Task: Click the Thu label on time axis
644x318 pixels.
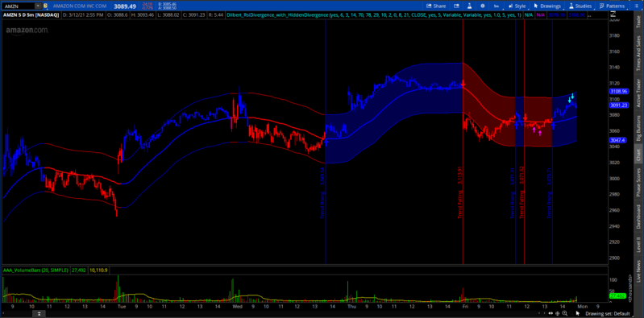Action: coord(352,306)
